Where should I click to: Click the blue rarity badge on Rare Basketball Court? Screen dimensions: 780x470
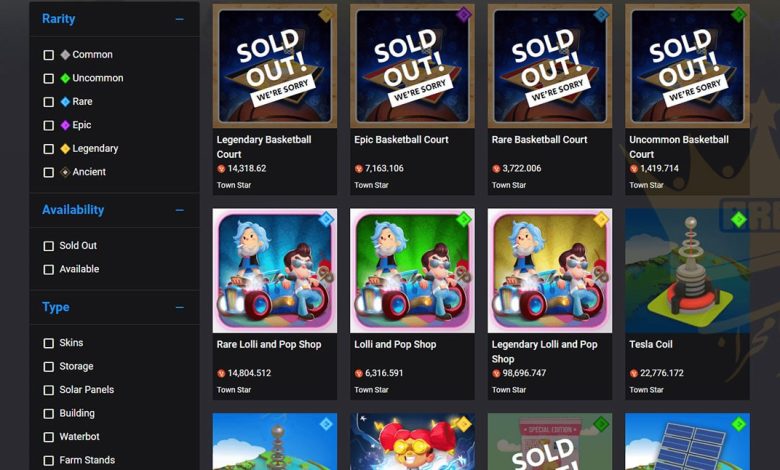tap(601, 14)
